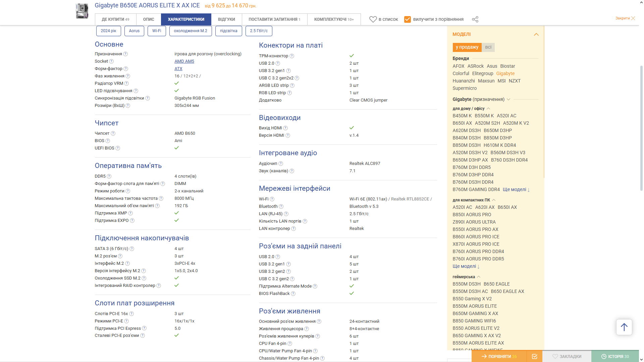
Task: Uncheck 'вилучити з порівняння' checkbox
Action: (x=408, y=19)
